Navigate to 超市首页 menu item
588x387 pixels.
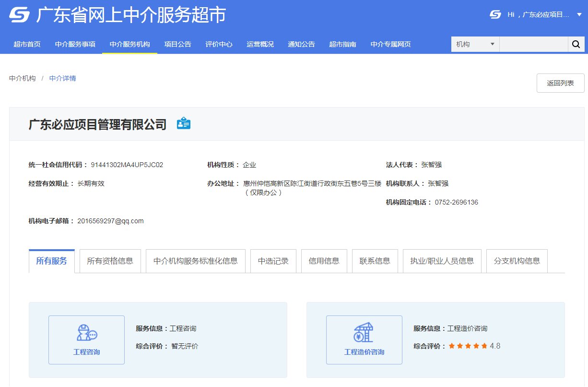click(27, 44)
